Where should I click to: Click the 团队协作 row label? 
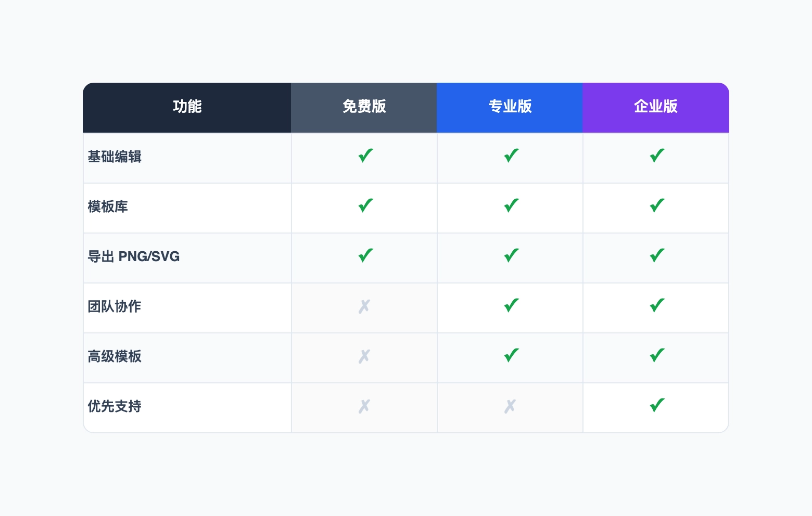(x=115, y=307)
